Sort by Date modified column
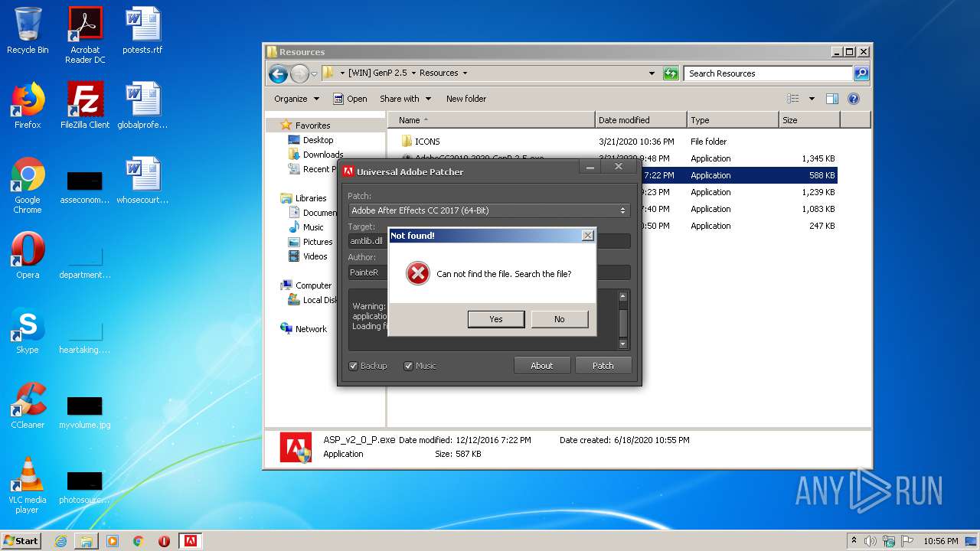980x551 pixels. pos(641,120)
